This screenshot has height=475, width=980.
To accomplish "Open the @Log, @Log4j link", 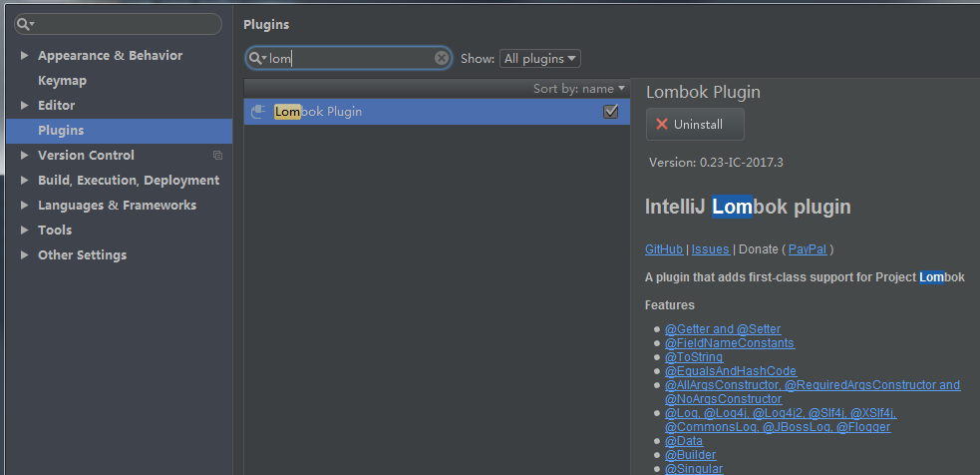I will pyautogui.click(x=782, y=420).
